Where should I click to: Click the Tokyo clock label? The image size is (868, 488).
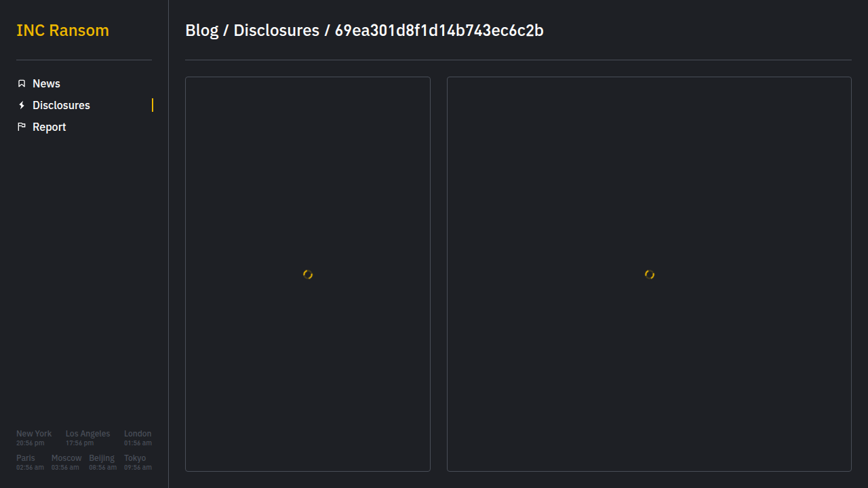pos(135,458)
